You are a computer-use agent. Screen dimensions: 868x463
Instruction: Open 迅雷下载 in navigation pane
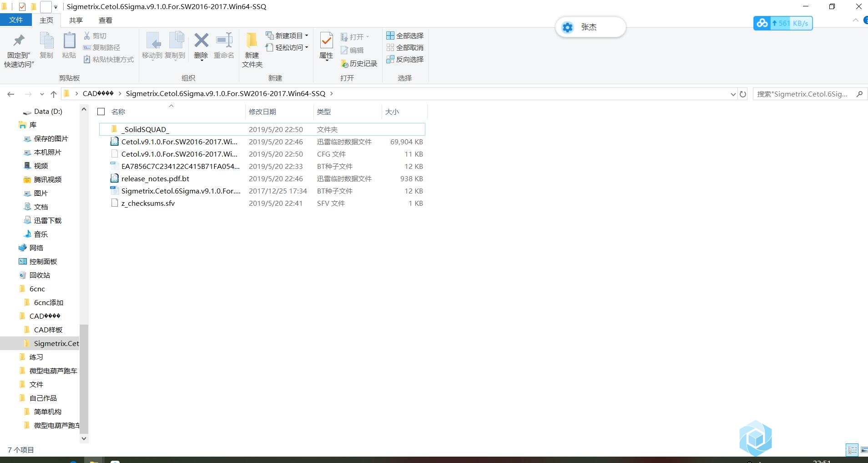tap(47, 220)
